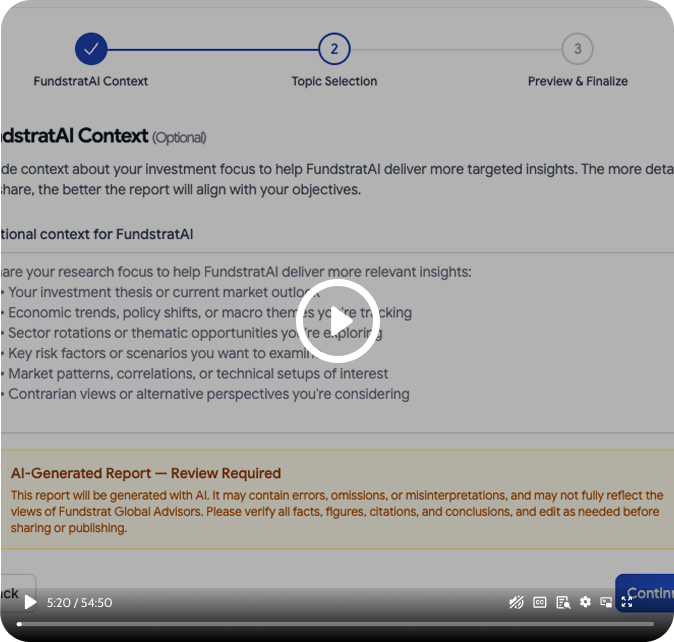Open the player settings gear menu

click(585, 603)
